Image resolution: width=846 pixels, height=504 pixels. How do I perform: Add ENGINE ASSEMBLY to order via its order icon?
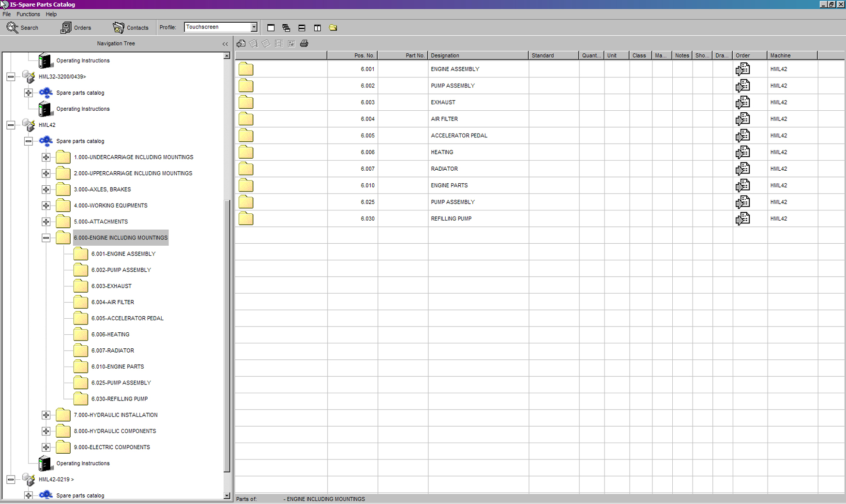click(x=742, y=69)
